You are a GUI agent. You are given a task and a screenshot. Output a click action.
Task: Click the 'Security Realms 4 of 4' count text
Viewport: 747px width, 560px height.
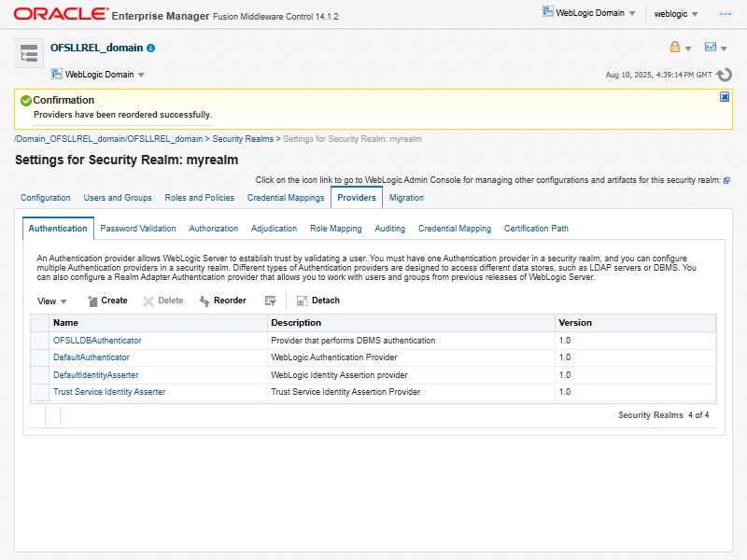click(x=664, y=415)
